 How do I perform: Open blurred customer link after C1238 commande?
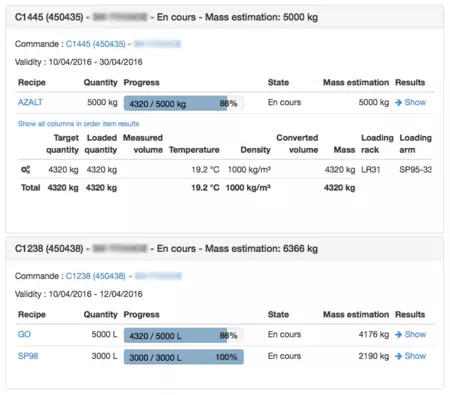[x=158, y=276]
